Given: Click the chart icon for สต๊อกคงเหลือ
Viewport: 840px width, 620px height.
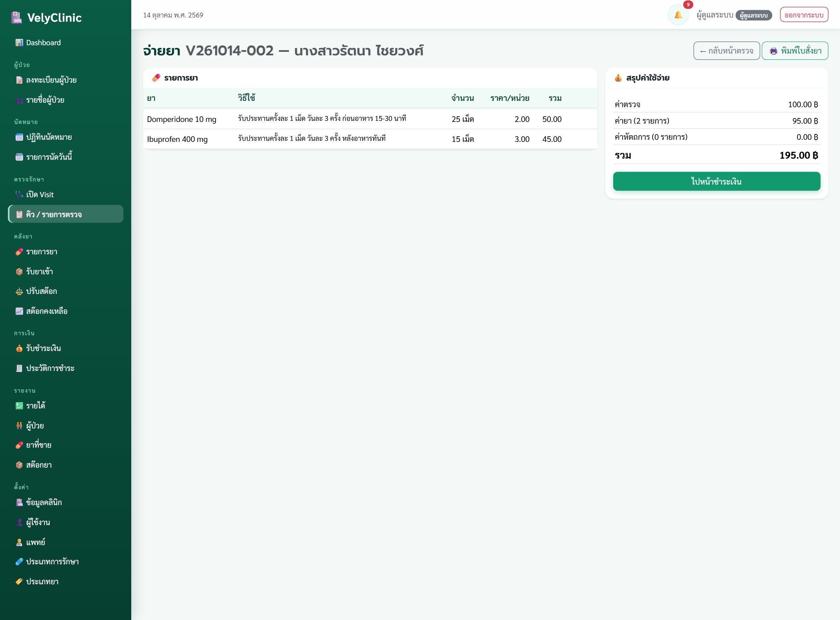Looking at the screenshot, I should pos(19,311).
